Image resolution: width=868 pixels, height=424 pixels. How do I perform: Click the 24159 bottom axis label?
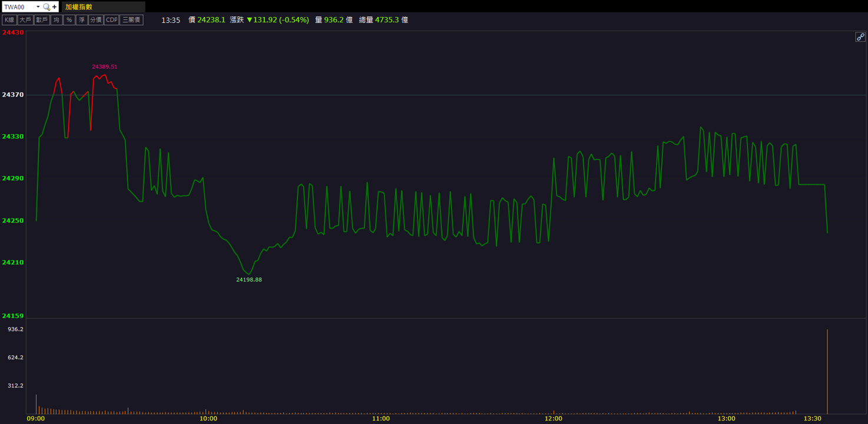(13, 316)
